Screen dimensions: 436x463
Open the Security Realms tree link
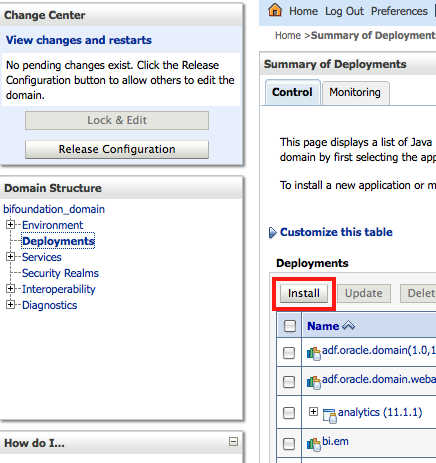coord(60,273)
